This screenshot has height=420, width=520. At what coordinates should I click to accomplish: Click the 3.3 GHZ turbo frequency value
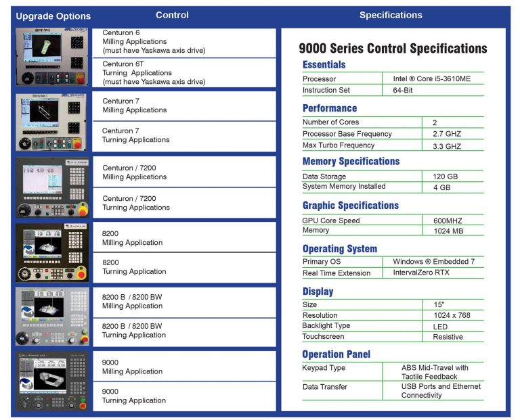447,146
